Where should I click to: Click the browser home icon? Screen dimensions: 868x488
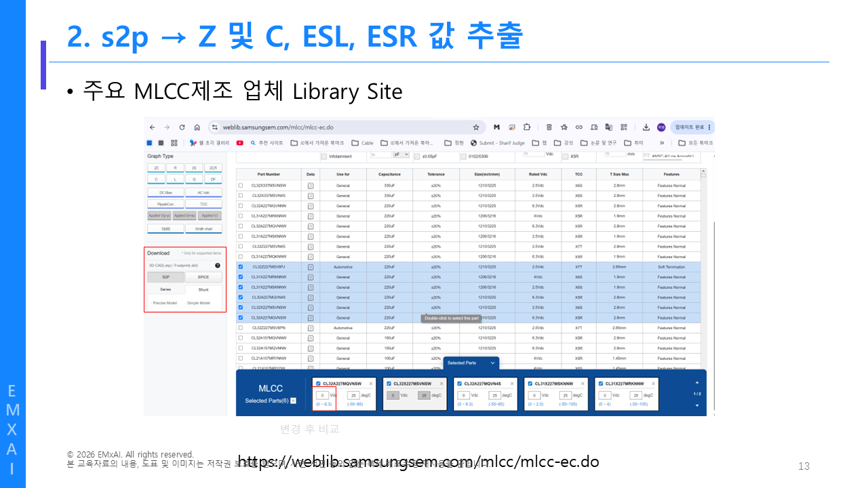click(x=197, y=127)
